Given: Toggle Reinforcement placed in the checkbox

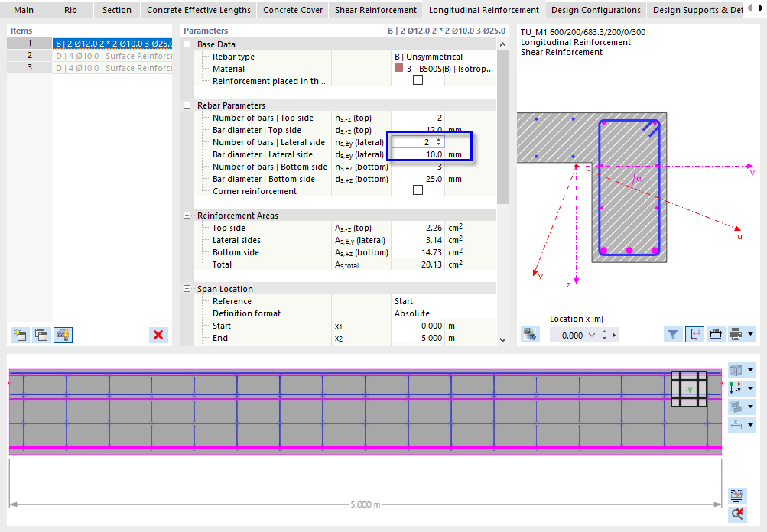Looking at the screenshot, I should (418, 80).
